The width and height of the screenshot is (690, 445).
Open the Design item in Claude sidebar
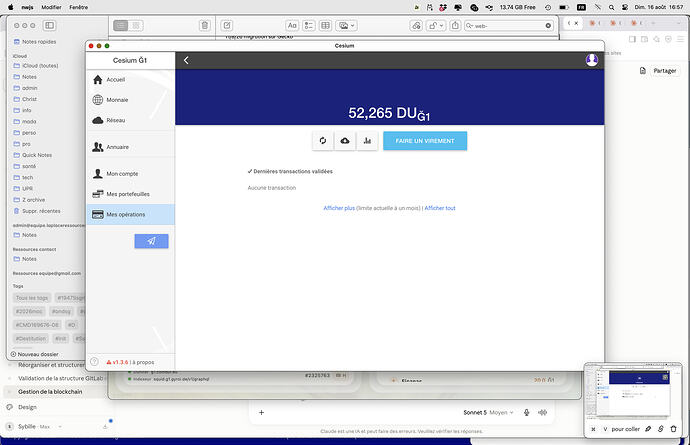click(x=27, y=407)
